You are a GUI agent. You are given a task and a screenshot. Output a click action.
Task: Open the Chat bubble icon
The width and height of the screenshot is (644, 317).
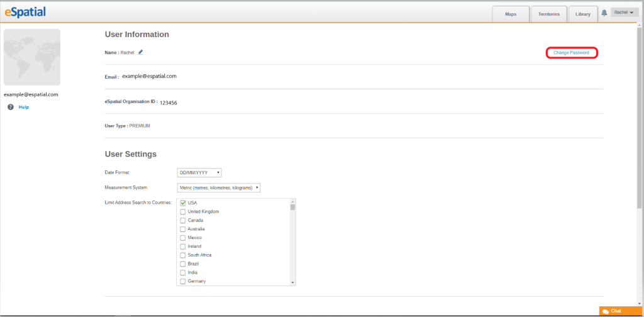(x=606, y=311)
